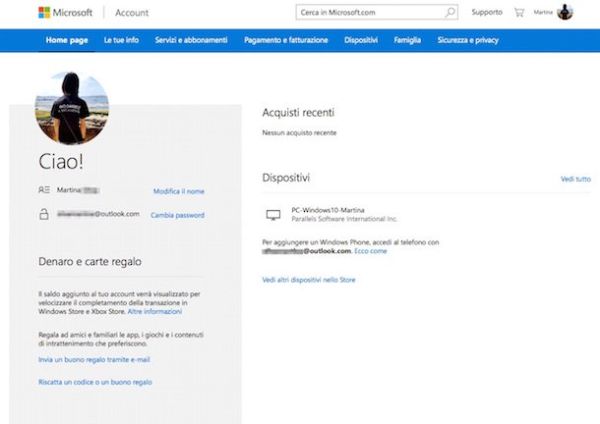The width and height of the screenshot is (600, 424).
Task: Click the PC monitor device icon
Action: coord(273,215)
